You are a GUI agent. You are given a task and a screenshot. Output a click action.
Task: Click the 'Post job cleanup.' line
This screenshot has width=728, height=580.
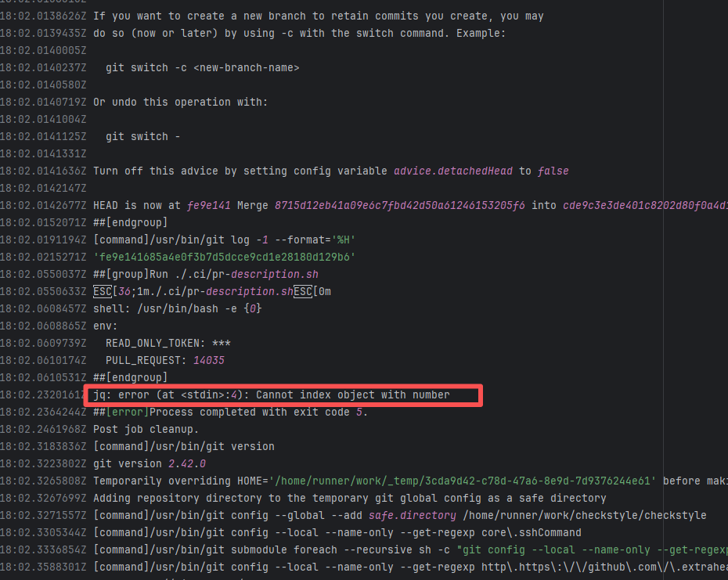pyautogui.click(x=145, y=429)
